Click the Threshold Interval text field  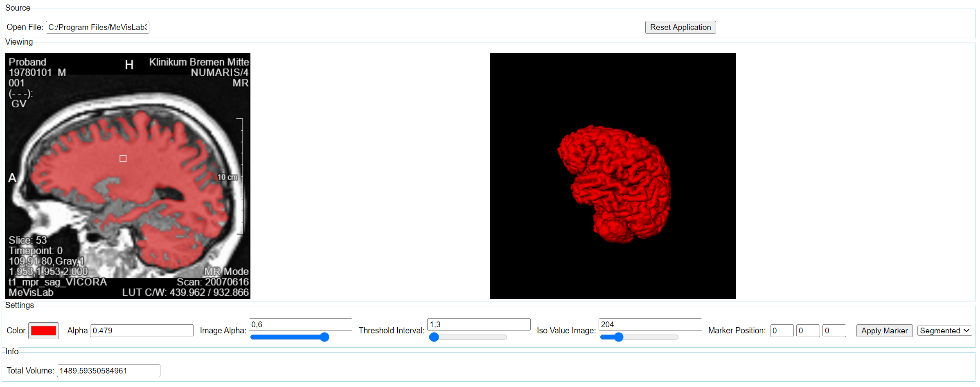coord(478,324)
